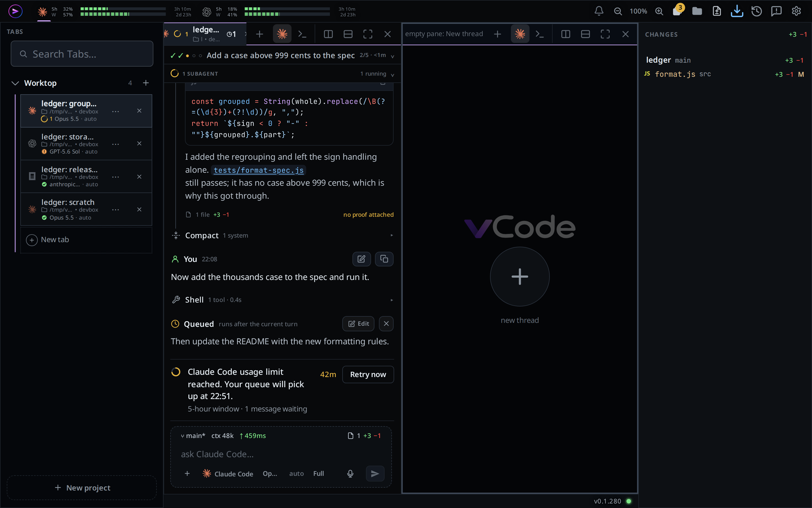This screenshot has height=508, width=812.
Task: Open the feedback speech bubble icon
Action: pos(776,11)
